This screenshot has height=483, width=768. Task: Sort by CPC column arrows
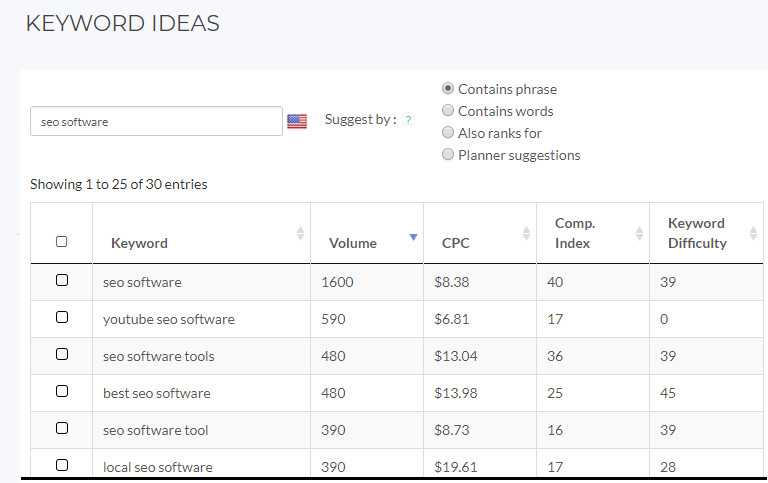[527, 233]
